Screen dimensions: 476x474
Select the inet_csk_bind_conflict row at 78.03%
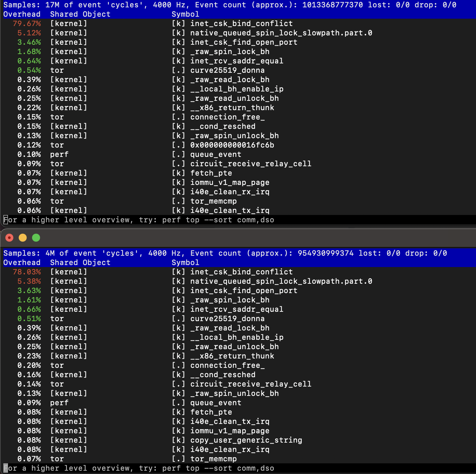point(241,272)
